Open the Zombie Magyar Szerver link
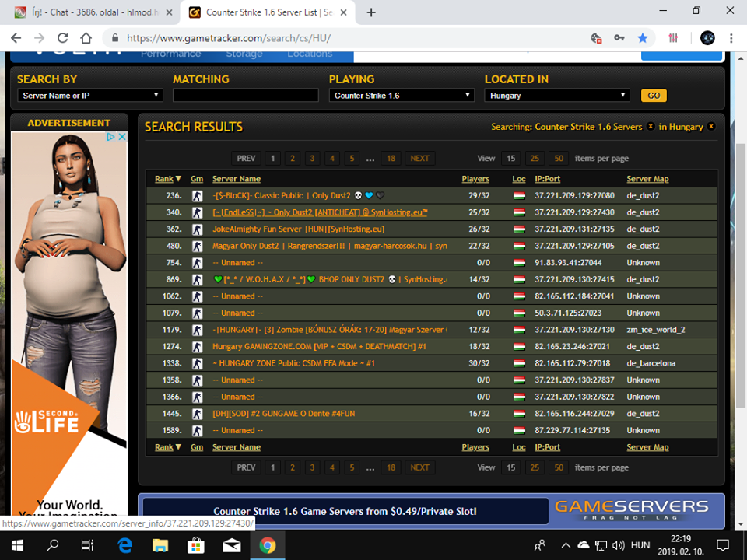 click(x=330, y=330)
